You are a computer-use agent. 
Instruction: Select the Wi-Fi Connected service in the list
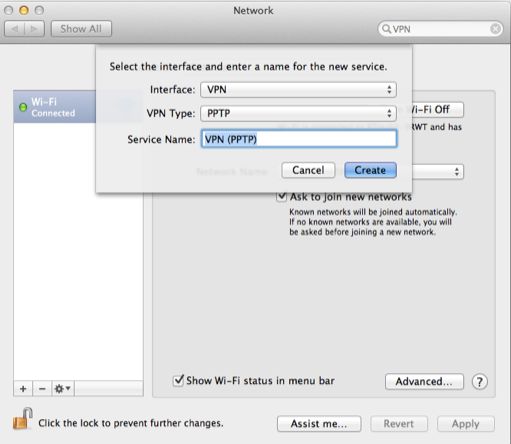pyautogui.click(x=55, y=107)
